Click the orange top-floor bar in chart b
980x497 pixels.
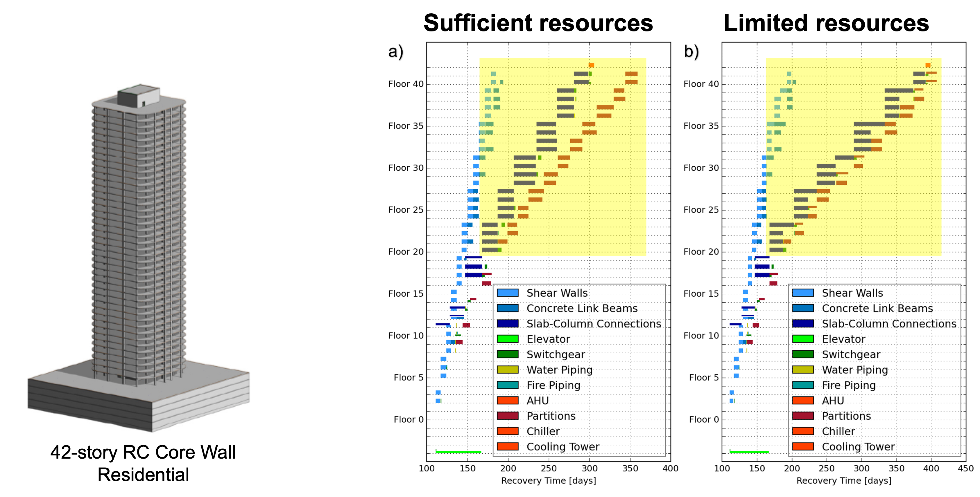(928, 65)
